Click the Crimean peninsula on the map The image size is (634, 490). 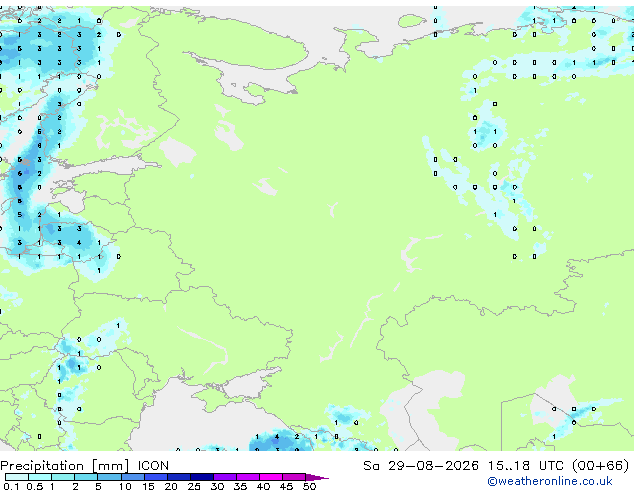(x=218, y=398)
